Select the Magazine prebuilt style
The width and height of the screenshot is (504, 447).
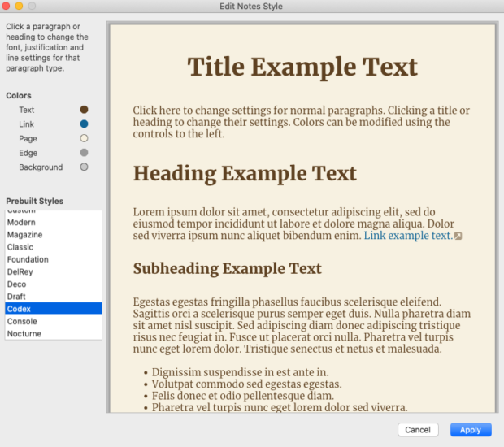[54, 235]
